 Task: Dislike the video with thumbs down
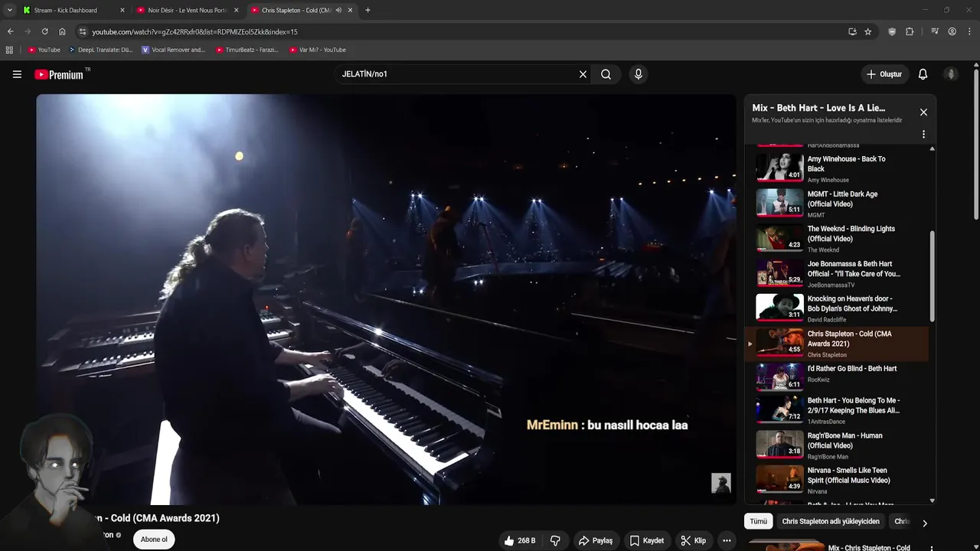pyautogui.click(x=555, y=540)
